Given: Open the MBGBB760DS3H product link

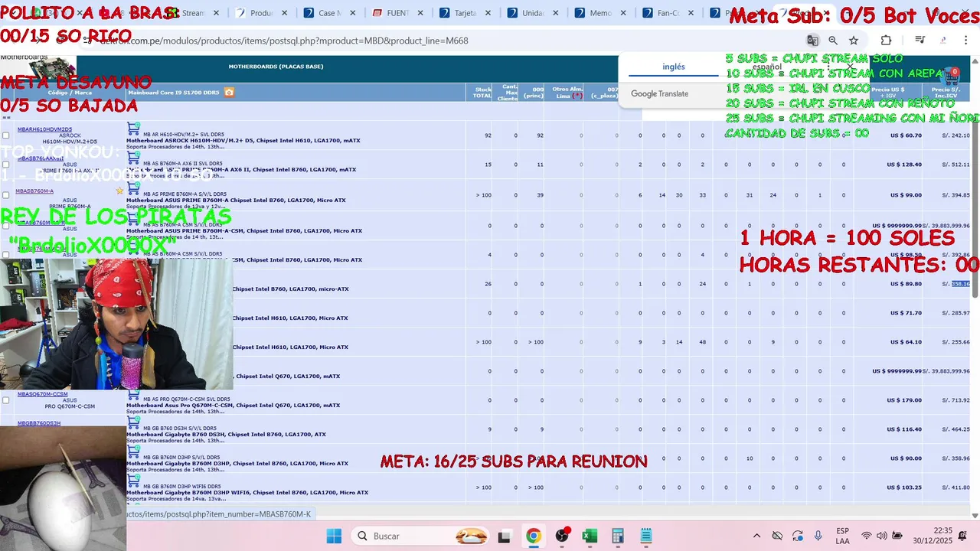Looking at the screenshot, I should (x=39, y=423).
